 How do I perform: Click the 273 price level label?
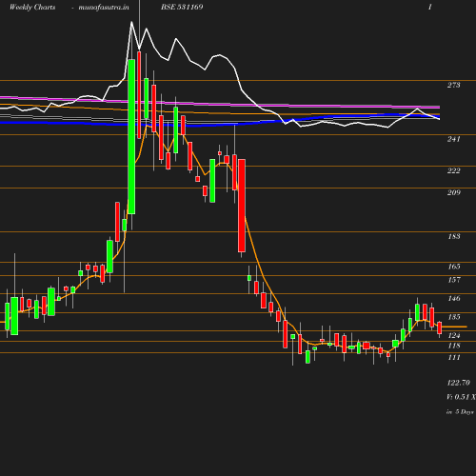click(453, 85)
